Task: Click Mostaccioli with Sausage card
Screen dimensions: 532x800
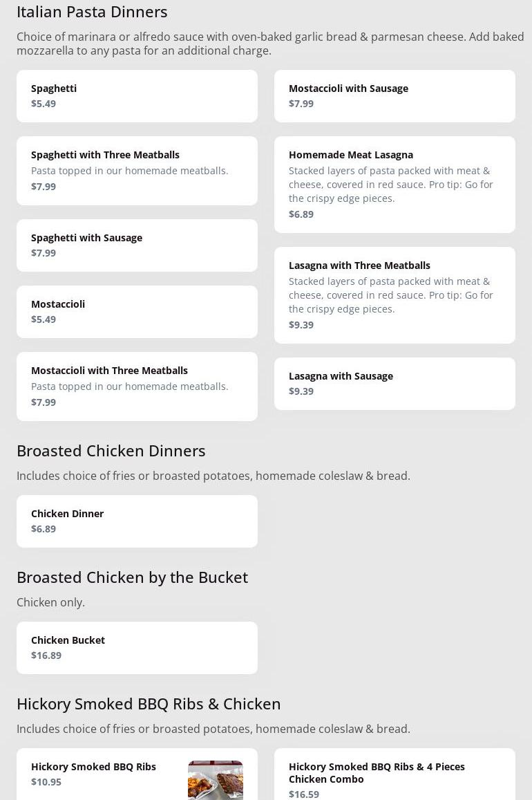Action: click(x=395, y=95)
